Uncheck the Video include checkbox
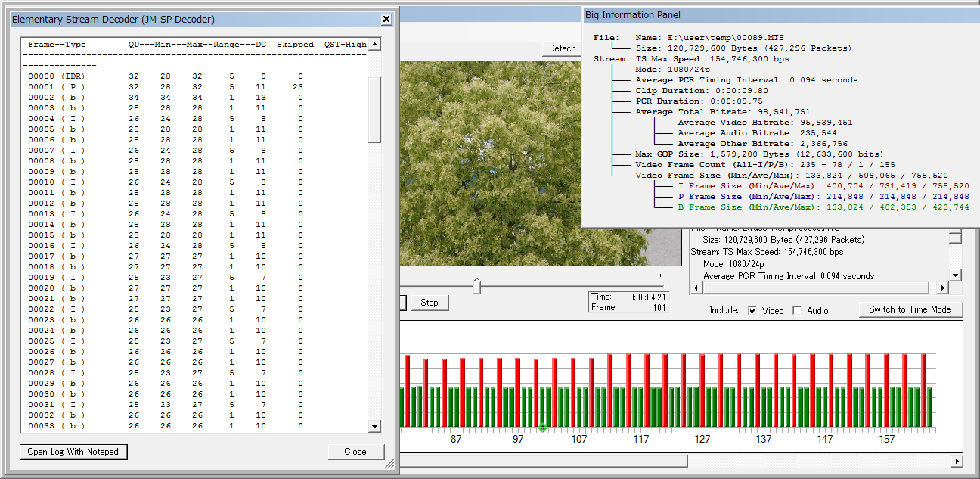 pyautogui.click(x=752, y=310)
